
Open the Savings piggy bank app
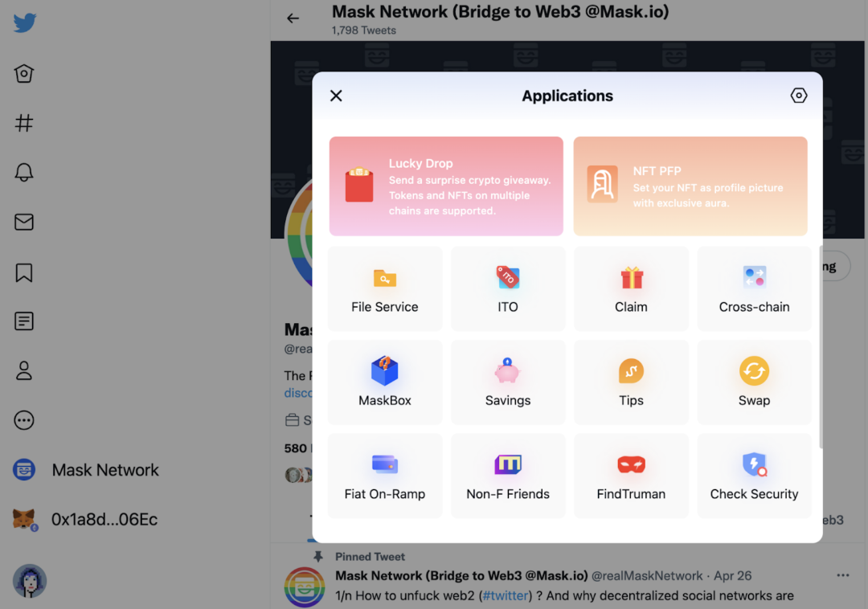(508, 382)
